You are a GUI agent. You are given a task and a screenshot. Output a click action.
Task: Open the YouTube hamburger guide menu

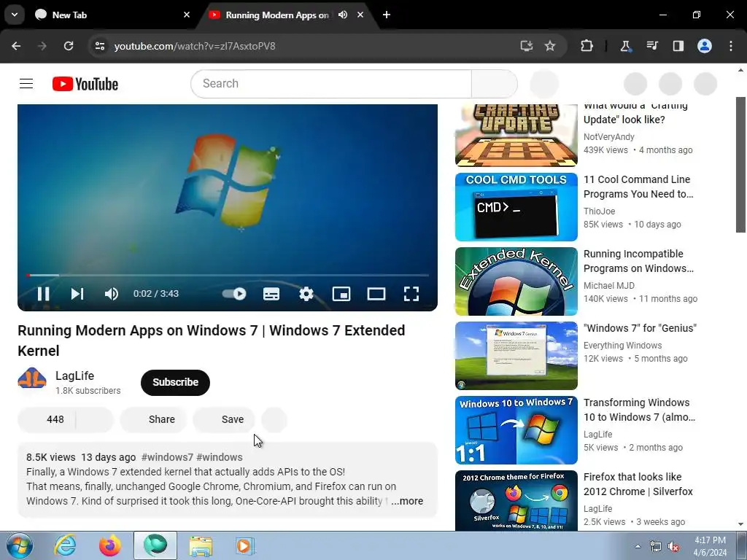pos(26,84)
